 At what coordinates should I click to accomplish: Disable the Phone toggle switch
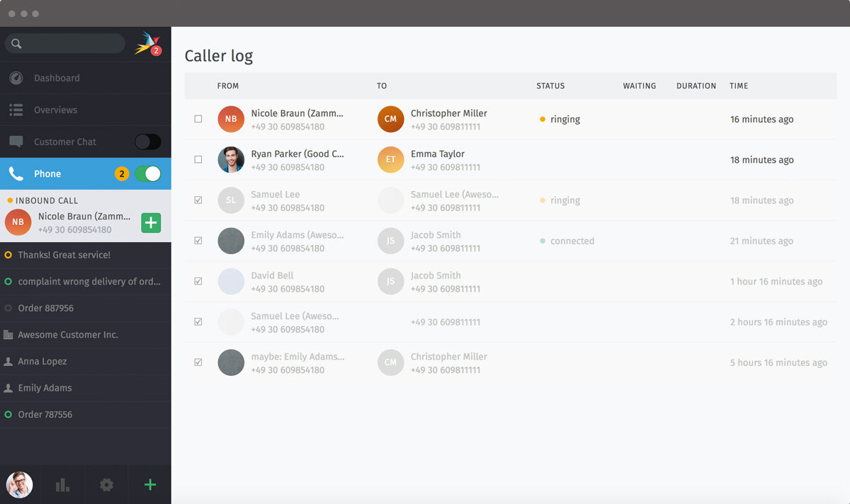pos(148,173)
